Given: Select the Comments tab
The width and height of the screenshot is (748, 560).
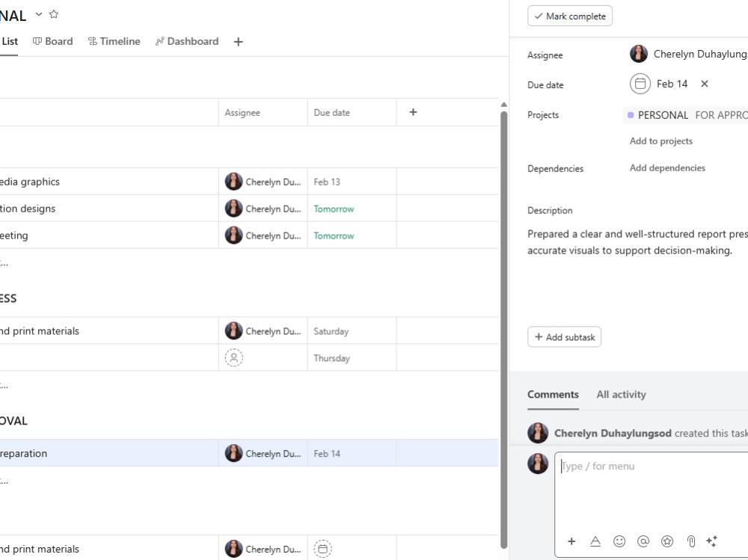Looking at the screenshot, I should point(553,395).
